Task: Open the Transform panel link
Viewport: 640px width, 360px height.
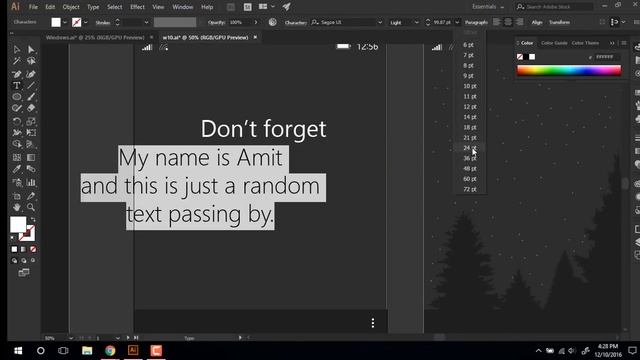Action: click(x=559, y=22)
